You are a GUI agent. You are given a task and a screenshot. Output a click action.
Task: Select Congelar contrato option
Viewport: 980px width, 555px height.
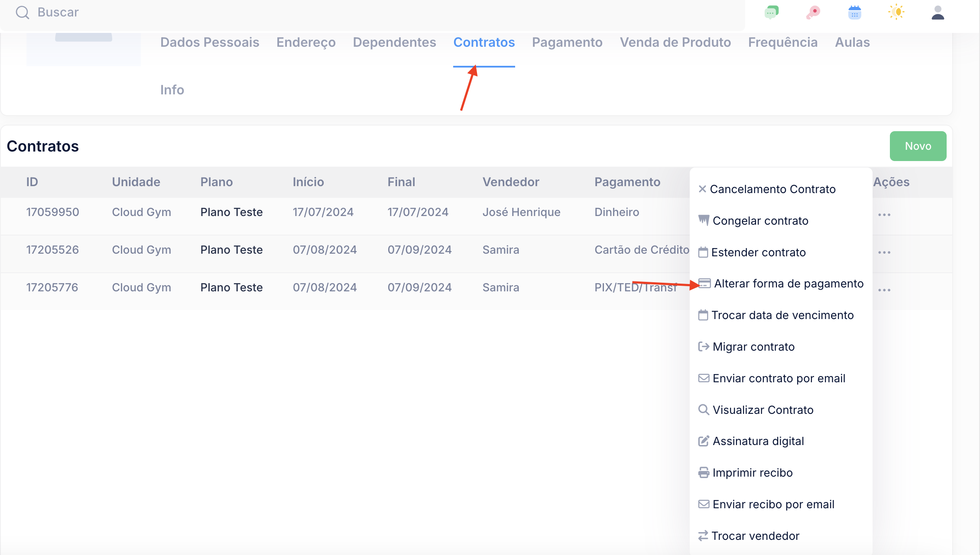tap(760, 221)
